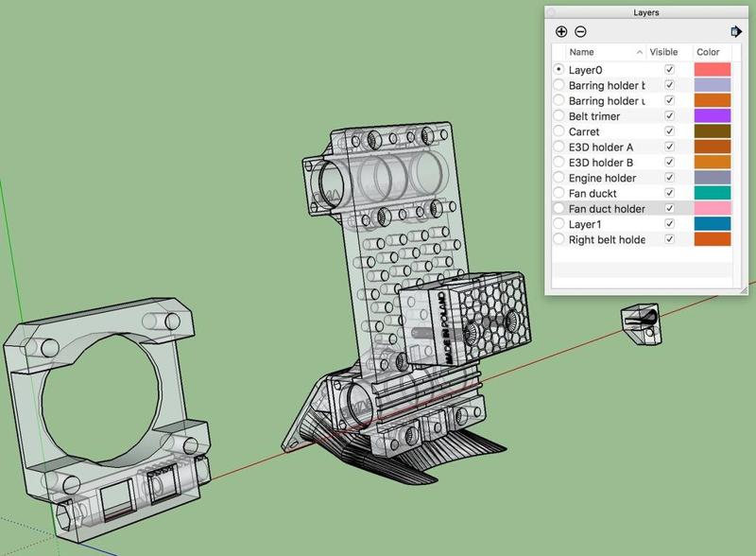The image size is (756, 556).
Task: Make Belt trimer the active layer
Action: pyautogui.click(x=558, y=115)
